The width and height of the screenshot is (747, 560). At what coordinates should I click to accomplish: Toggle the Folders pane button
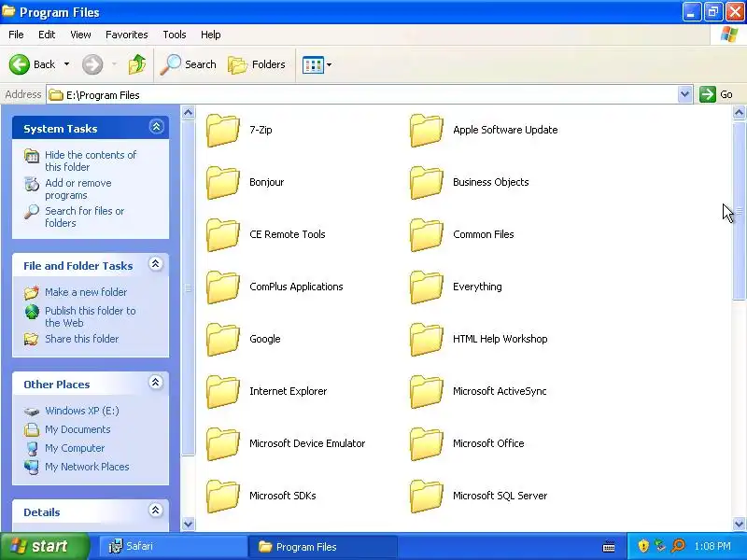point(257,64)
